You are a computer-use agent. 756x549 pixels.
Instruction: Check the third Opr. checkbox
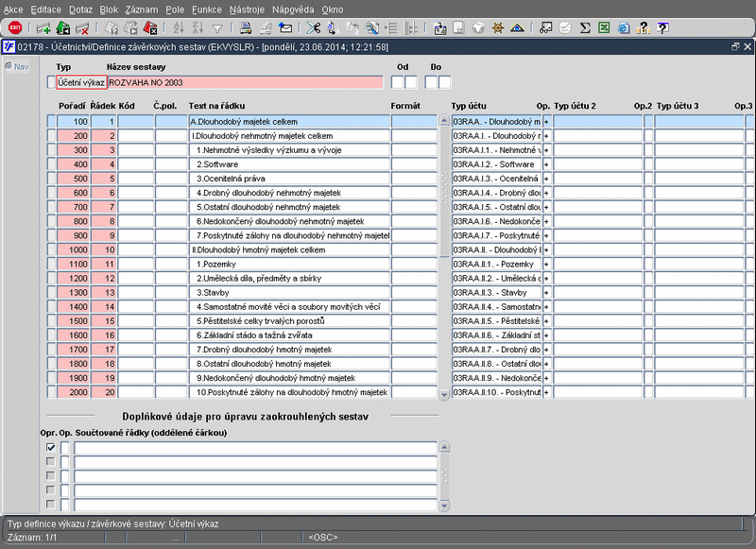click(x=51, y=475)
